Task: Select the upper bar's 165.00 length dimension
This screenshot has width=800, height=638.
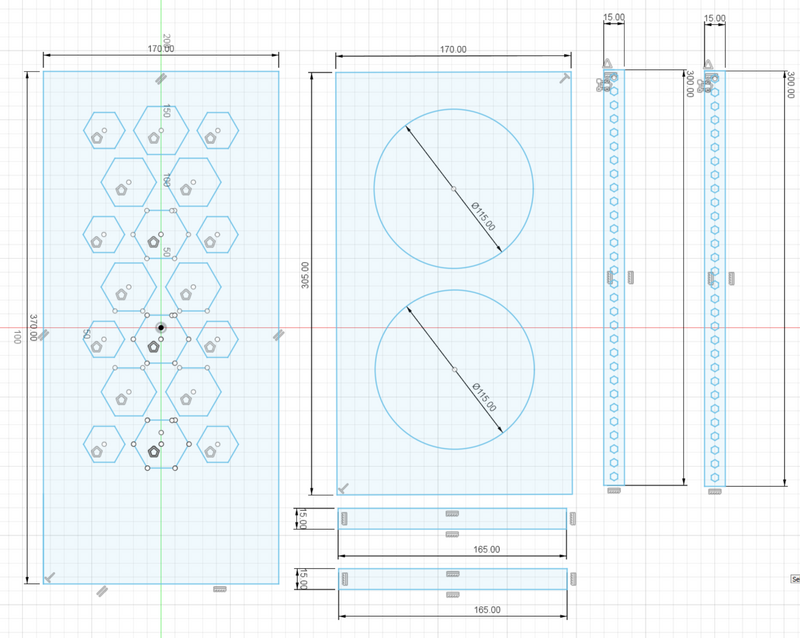Action: (x=486, y=550)
